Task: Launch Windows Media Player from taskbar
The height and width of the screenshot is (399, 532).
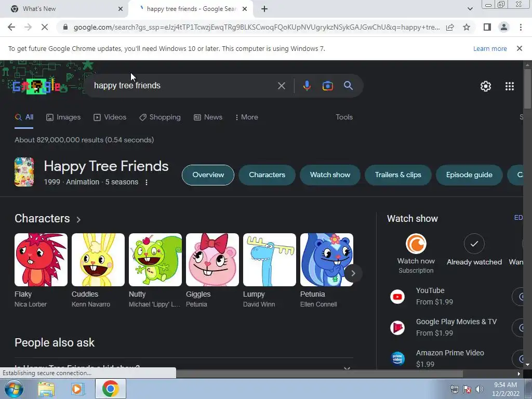Action: [x=78, y=389]
